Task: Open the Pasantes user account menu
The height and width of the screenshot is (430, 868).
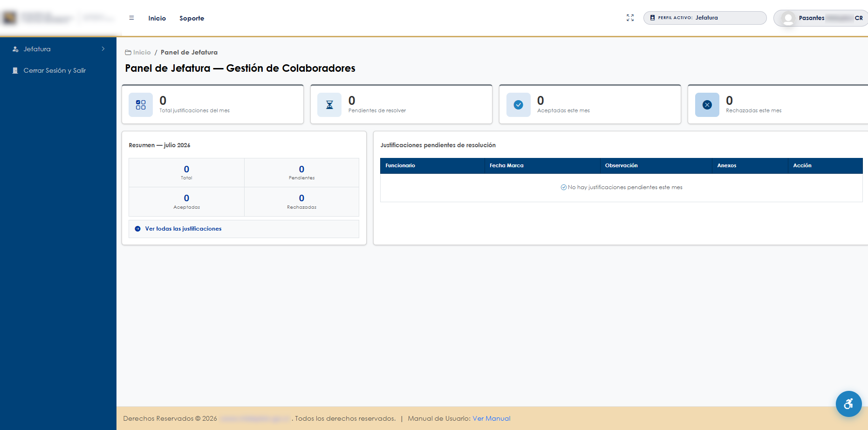Action: 821,18
